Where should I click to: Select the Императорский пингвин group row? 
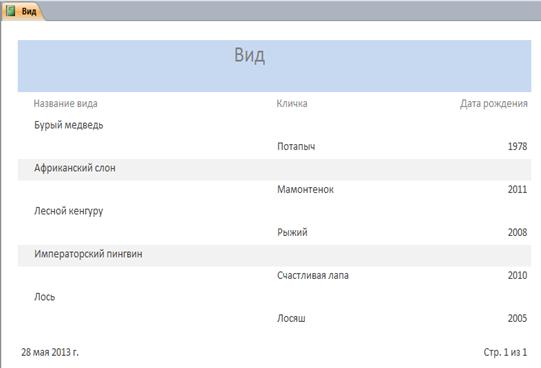(x=274, y=254)
